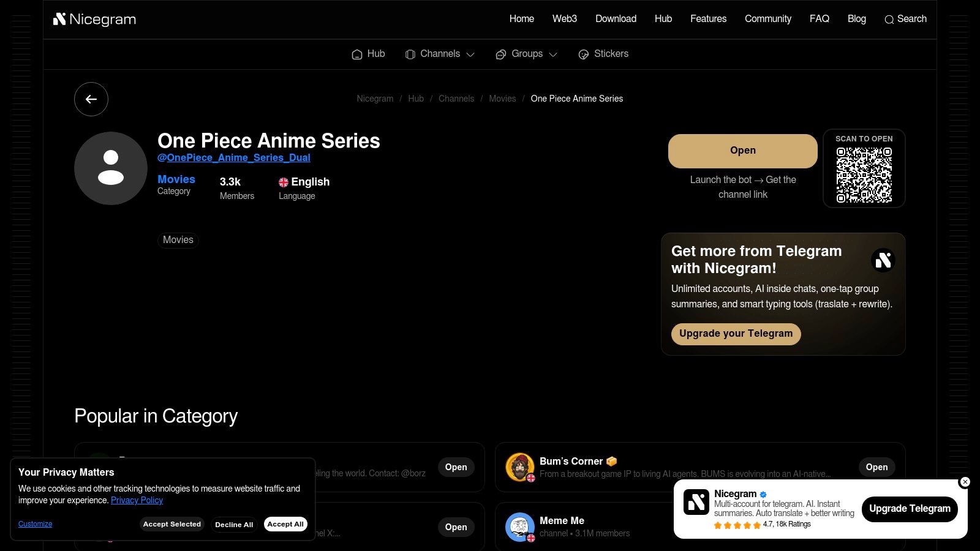
Task: Click Meme Me channel avatar
Action: 520,527
